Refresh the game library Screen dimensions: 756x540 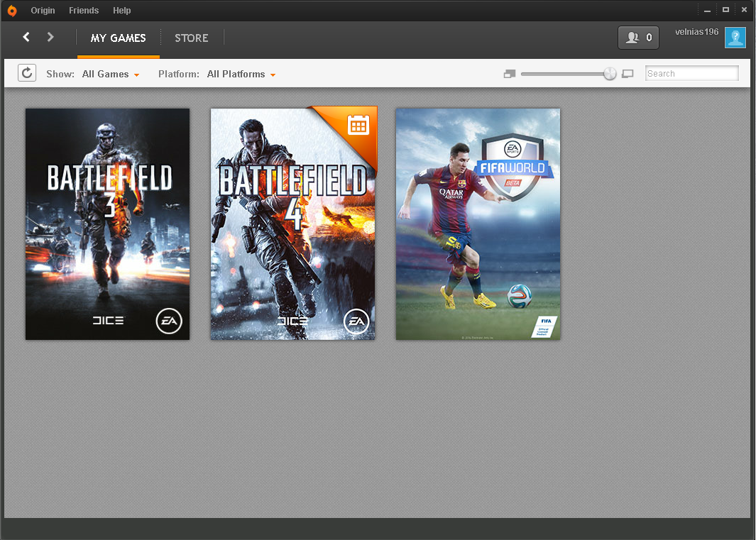(27, 73)
